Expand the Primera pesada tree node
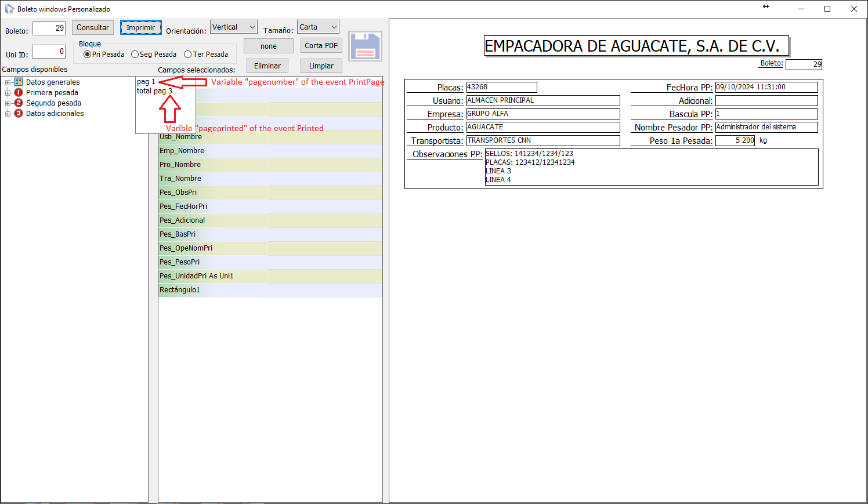 coord(8,93)
